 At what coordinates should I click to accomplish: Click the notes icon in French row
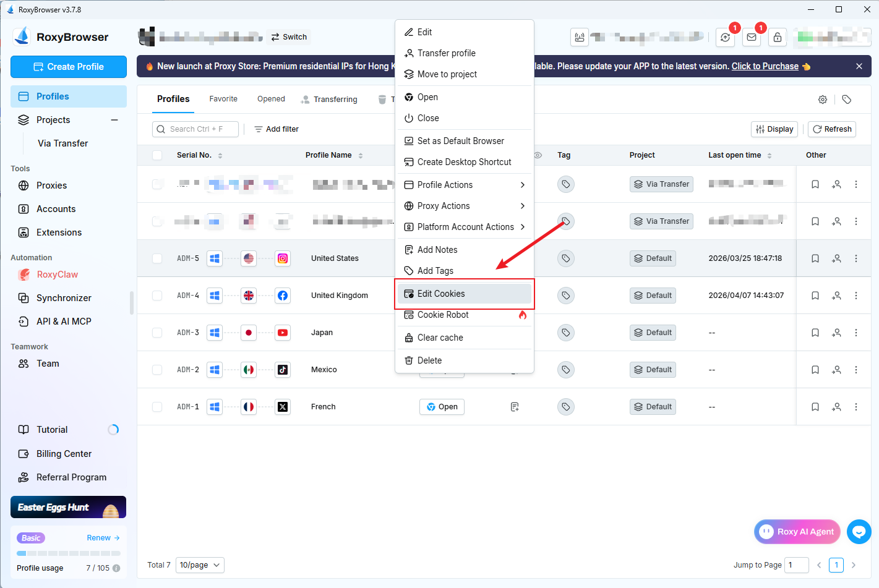[515, 407]
